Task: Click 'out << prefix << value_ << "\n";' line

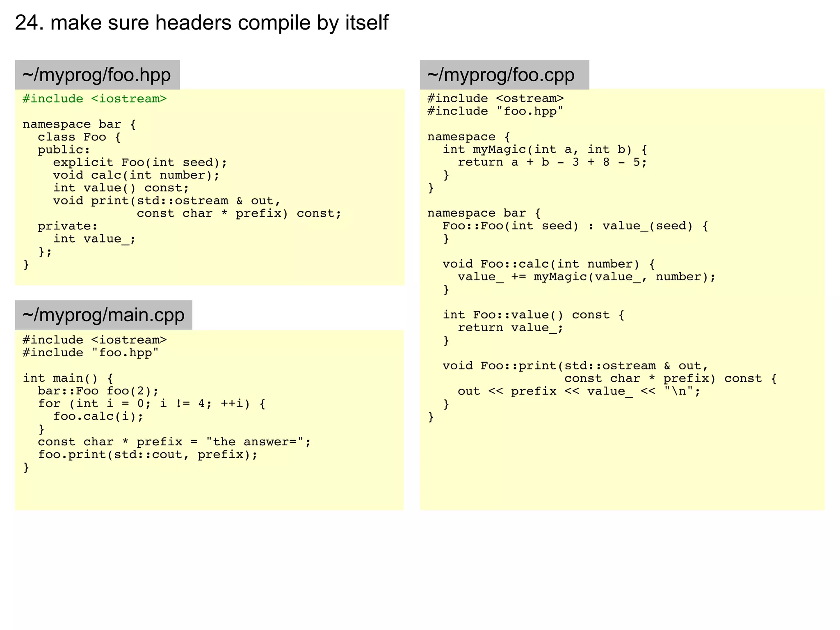Action: click(x=579, y=391)
